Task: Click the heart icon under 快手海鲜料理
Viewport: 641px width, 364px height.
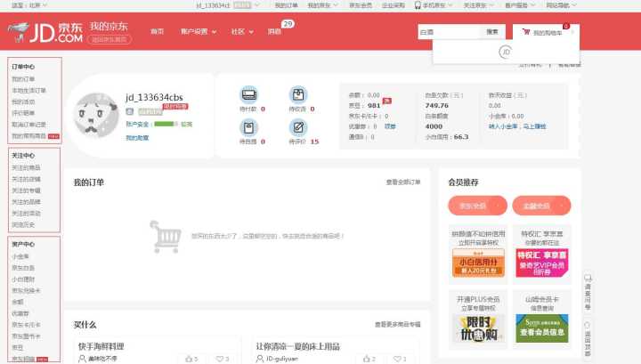Action: pyautogui.click(x=220, y=359)
